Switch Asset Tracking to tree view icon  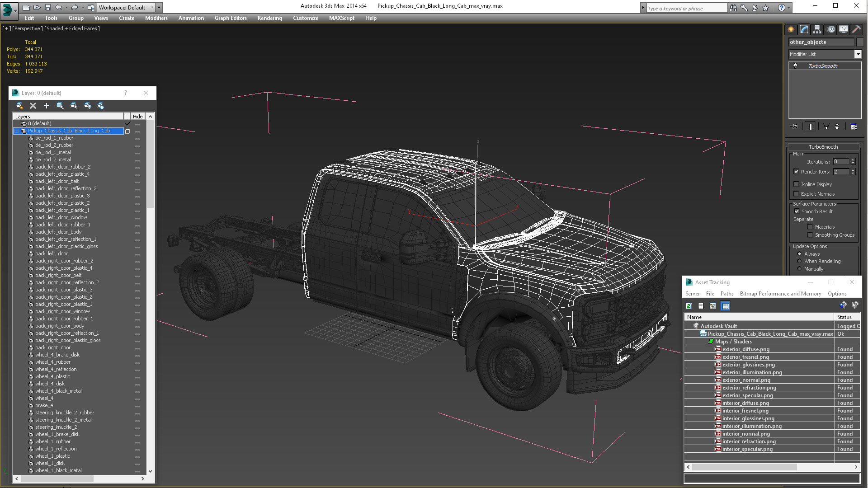click(x=713, y=306)
